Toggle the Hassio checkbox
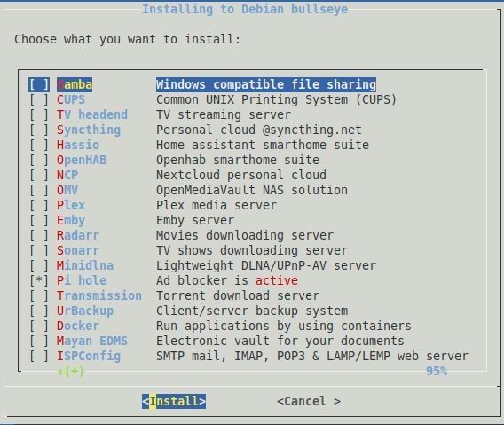The image size is (504, 425). tap(39, 145)
